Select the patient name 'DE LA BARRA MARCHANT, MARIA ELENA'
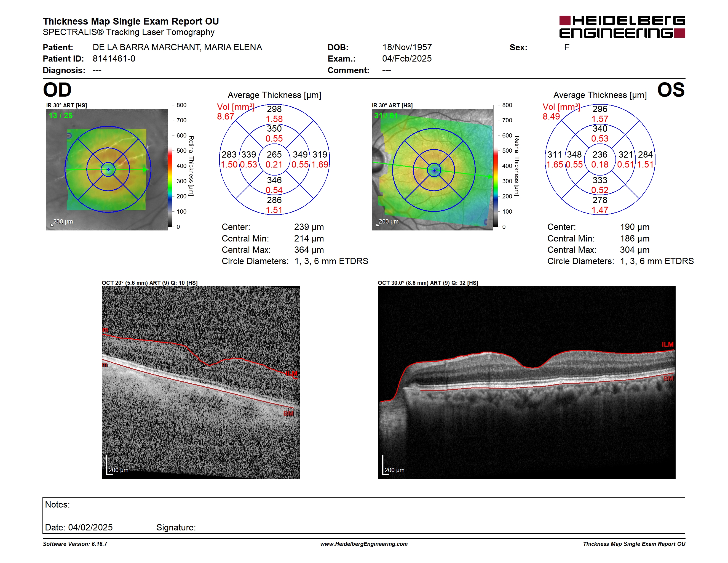728x563 pixels. pos(177,47)
